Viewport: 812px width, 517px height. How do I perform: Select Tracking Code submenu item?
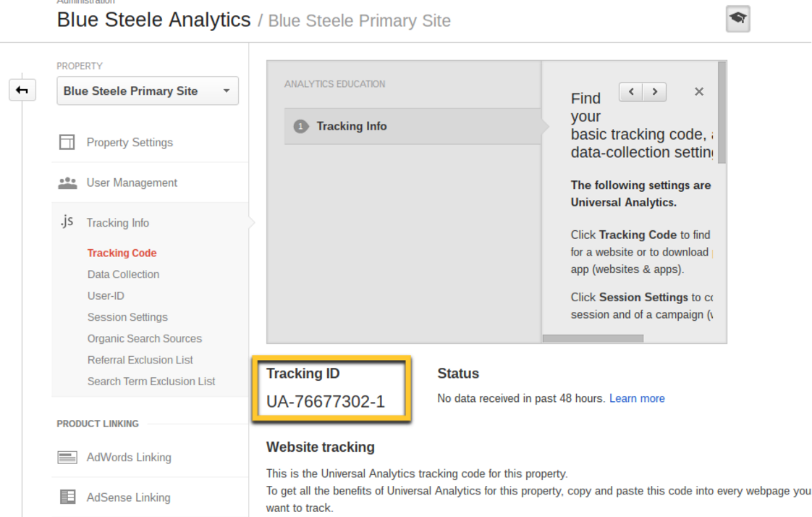click(122, 253)
